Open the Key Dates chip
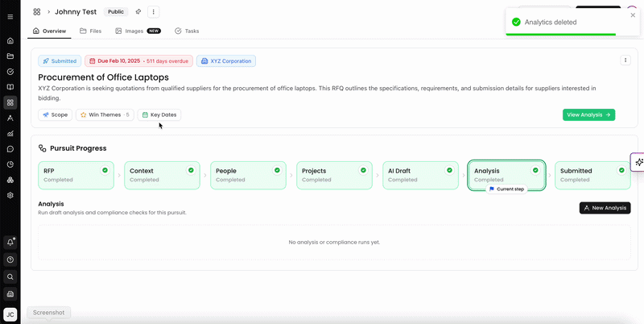The image size is (644, 324). point(159,114)
